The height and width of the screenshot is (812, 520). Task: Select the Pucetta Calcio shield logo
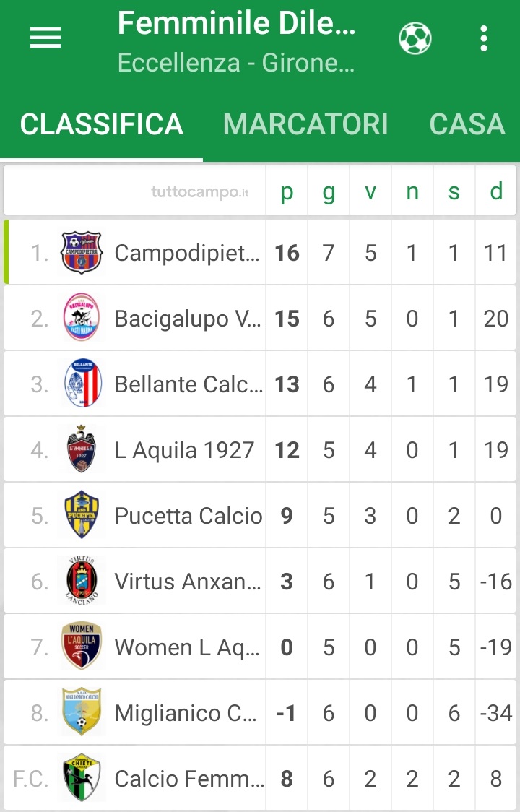point(82,515)
